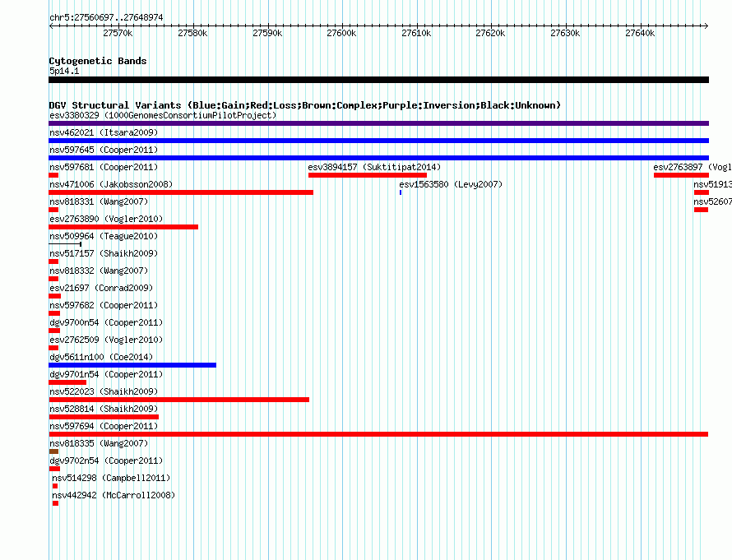The width and height of the screenshot is (732, 560).
Task: Click esv2762509 (Vogler2010) label
Action: click(x=106, y=340)
